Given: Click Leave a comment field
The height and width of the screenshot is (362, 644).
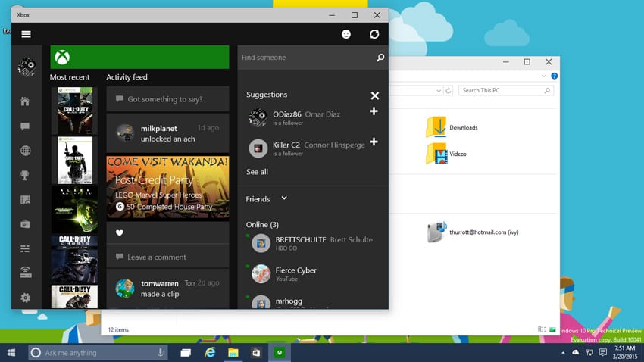Looking at the screenshot, I should [x=167, y=257].
